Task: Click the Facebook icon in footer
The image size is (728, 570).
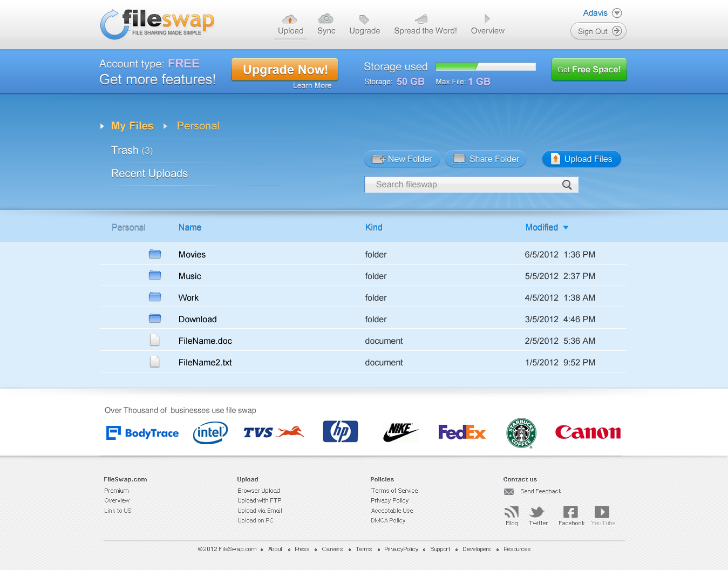Action: pos(570,512)
